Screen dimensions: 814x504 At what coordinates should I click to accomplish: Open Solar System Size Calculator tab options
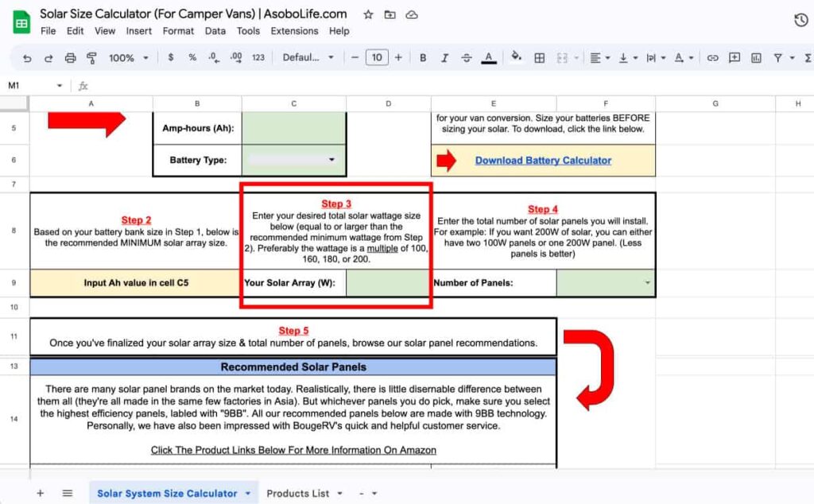coord(248,494)
